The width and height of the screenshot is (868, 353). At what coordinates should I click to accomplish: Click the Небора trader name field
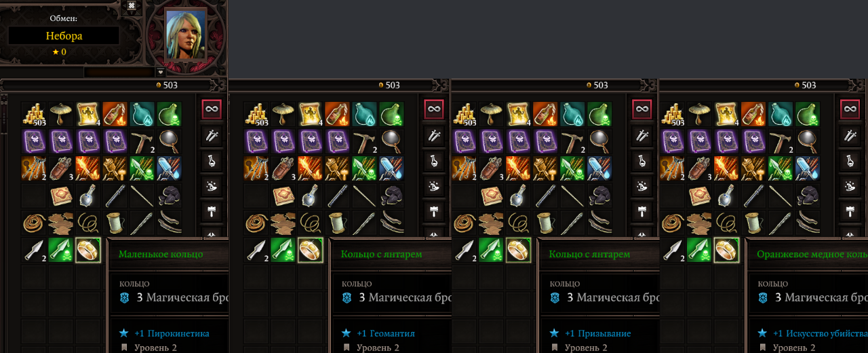pos(64,36)
